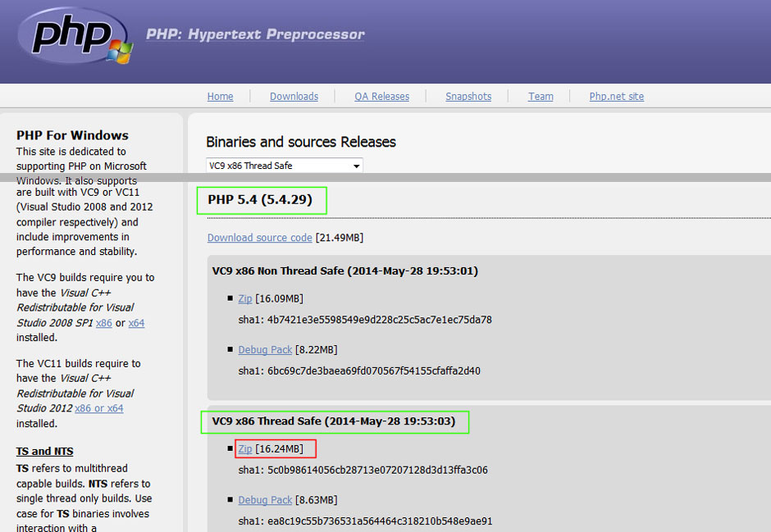The width and height of the screenshot is (771, 532).
Task: Click Download source code link
Action: click(260, 238)
